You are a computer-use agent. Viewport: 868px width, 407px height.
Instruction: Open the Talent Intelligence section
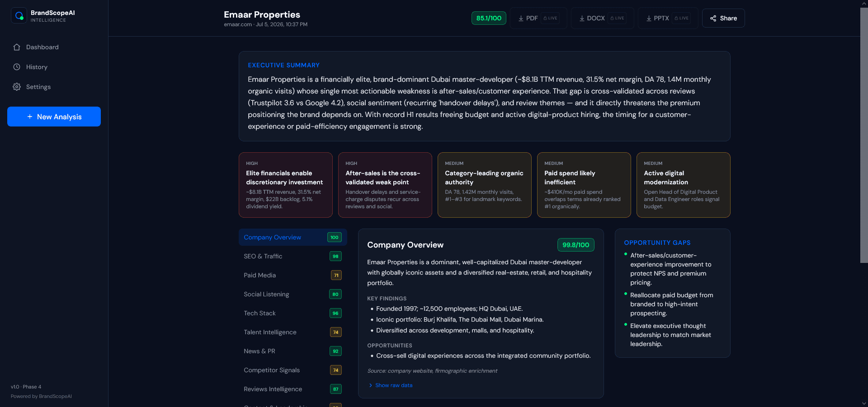292,332
